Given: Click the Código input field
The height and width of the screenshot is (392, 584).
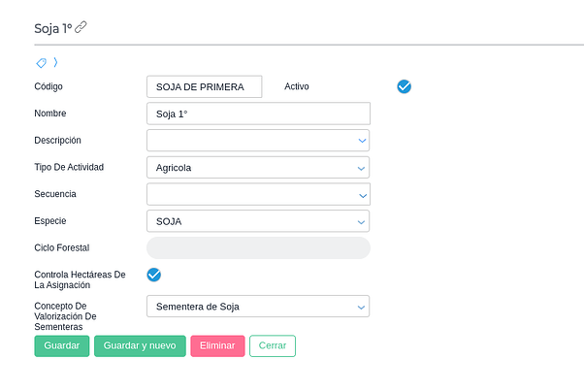Looking at the screenshot, I should [204, 87].
